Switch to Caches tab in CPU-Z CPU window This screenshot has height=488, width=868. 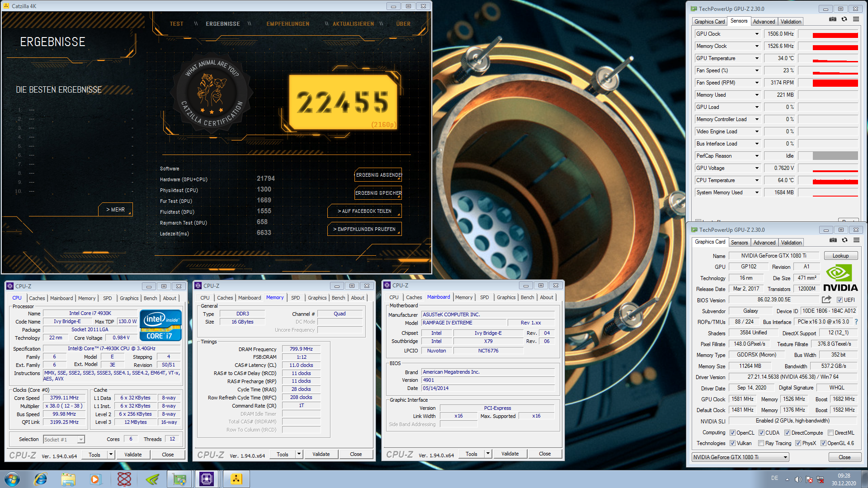tap(37, 298)
